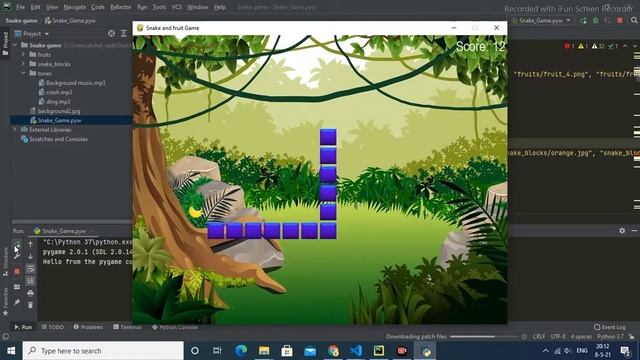Click the Project vertical side tab
Screen dimensions: 640x360
pos(5,43)
